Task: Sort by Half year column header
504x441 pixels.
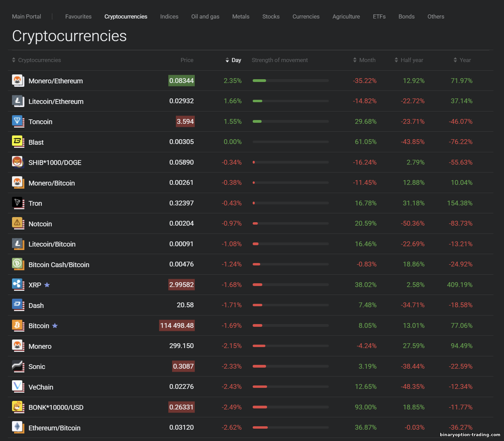Action: 409,60
